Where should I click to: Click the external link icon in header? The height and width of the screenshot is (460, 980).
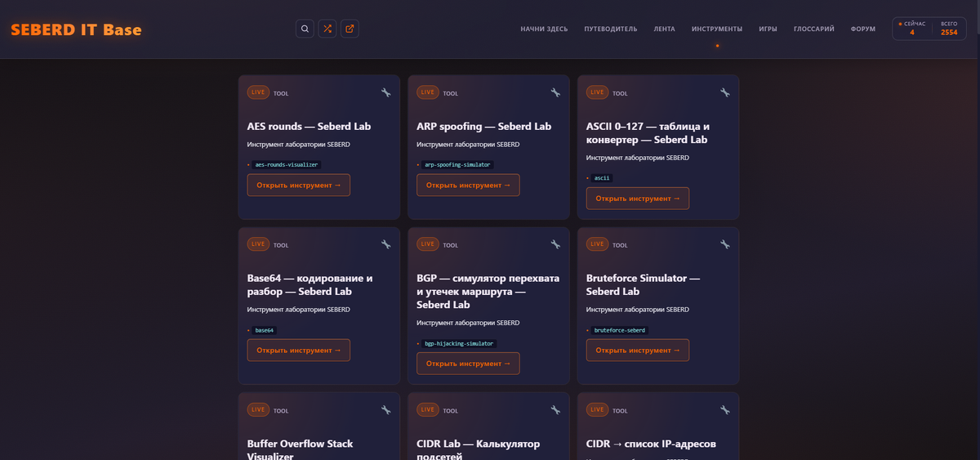[350, 29]
